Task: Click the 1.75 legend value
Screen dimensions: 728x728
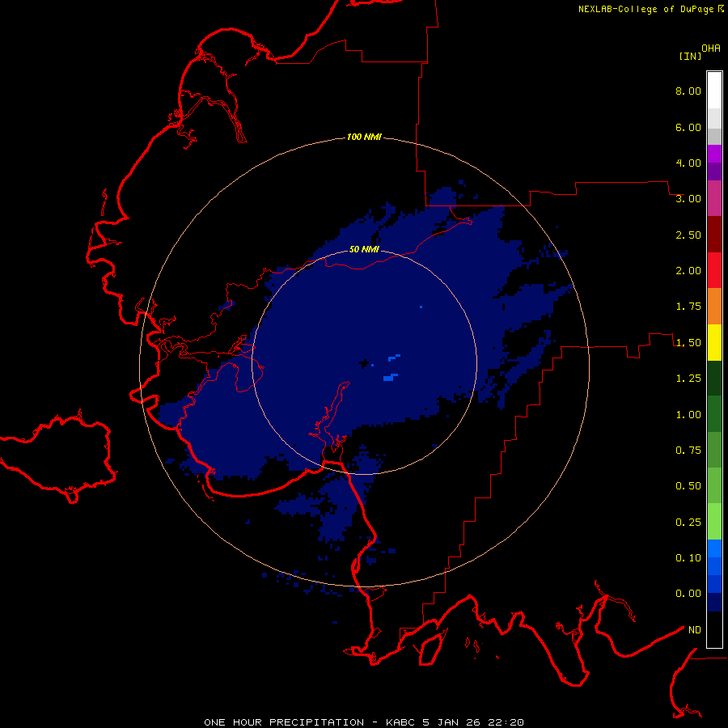Action: click(x=688, y=307)
